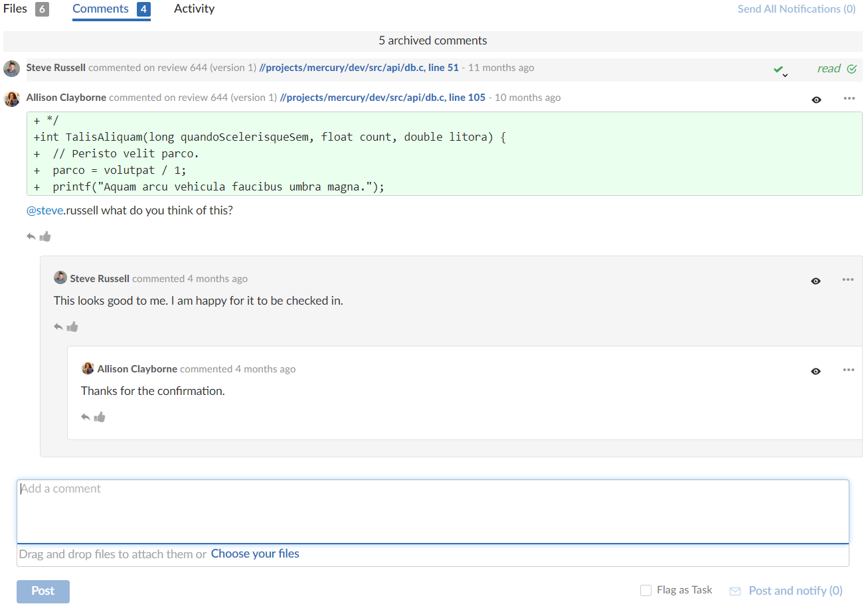The image size is (868, 612).
Task: Switch to the Files tab
Action: (x=16, y=9)
